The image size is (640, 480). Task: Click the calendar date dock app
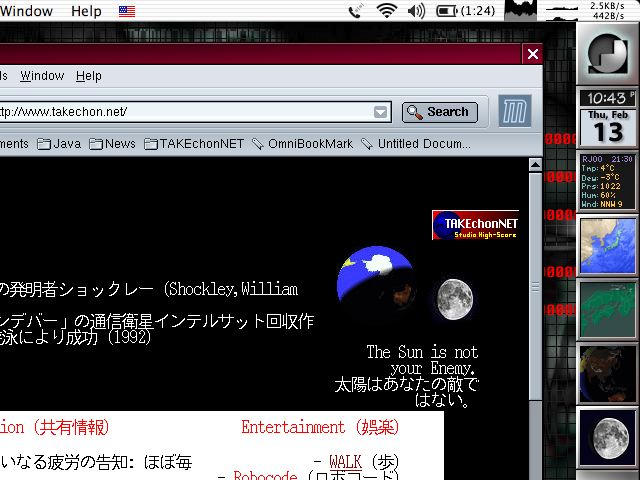(x=609, y=127)
